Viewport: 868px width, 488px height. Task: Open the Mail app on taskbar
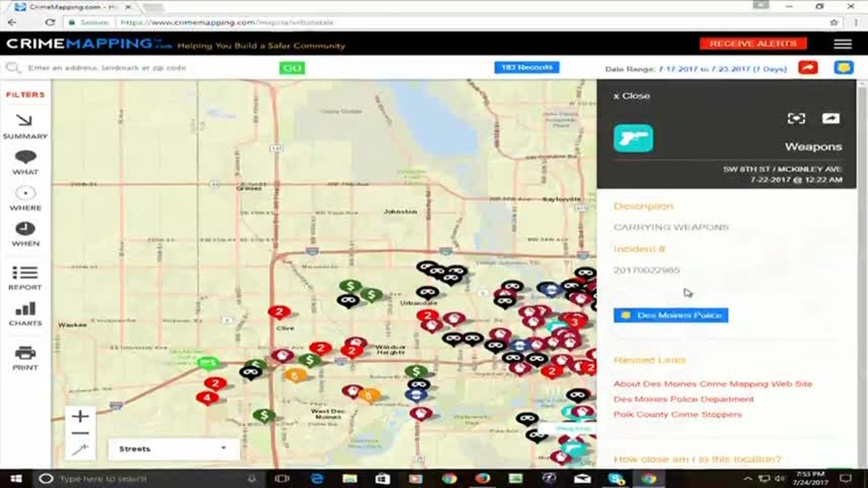(x=582, y=479)
